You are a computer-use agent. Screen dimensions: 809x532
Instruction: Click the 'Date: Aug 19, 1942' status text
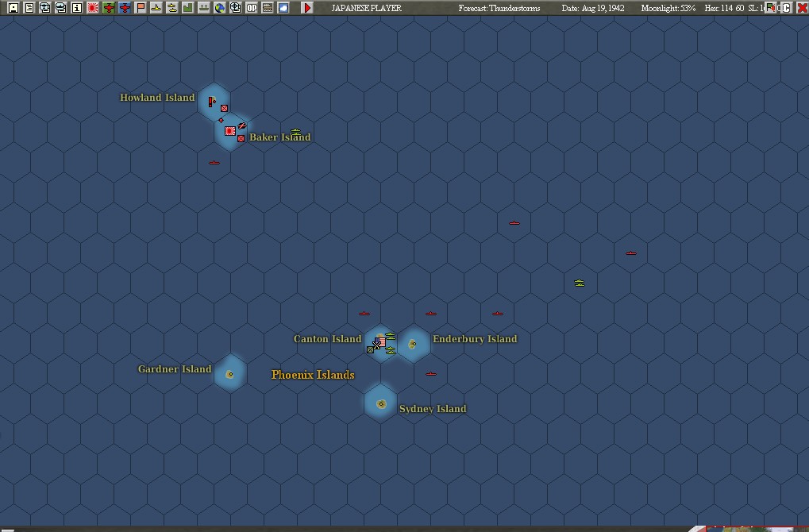593,8
